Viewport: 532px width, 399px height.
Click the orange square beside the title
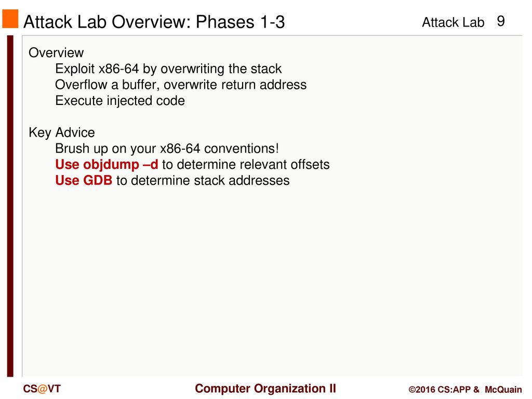coord(10,19)
